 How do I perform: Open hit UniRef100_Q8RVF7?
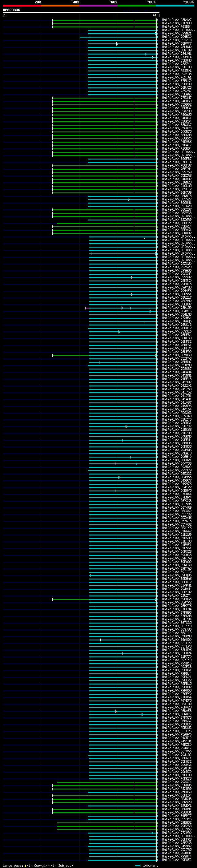click(176, 43)
